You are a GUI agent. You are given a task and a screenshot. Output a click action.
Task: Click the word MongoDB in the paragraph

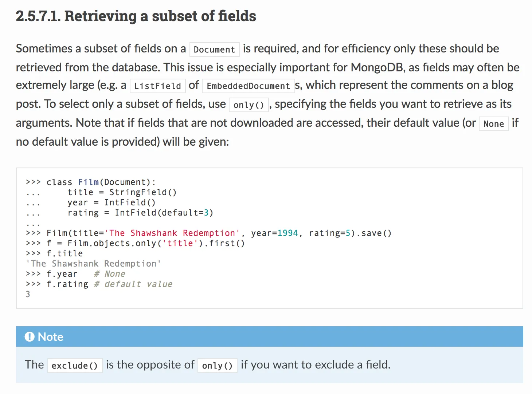[378, 67]
